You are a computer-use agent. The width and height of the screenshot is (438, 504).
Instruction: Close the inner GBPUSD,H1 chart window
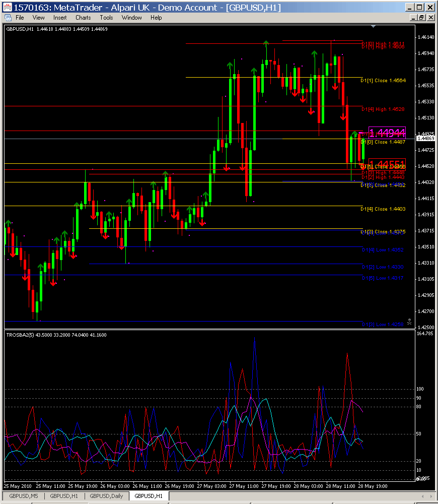tap(431, 18)
